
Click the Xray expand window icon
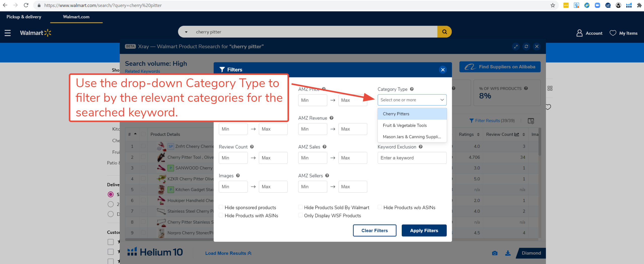coord(516,47)
